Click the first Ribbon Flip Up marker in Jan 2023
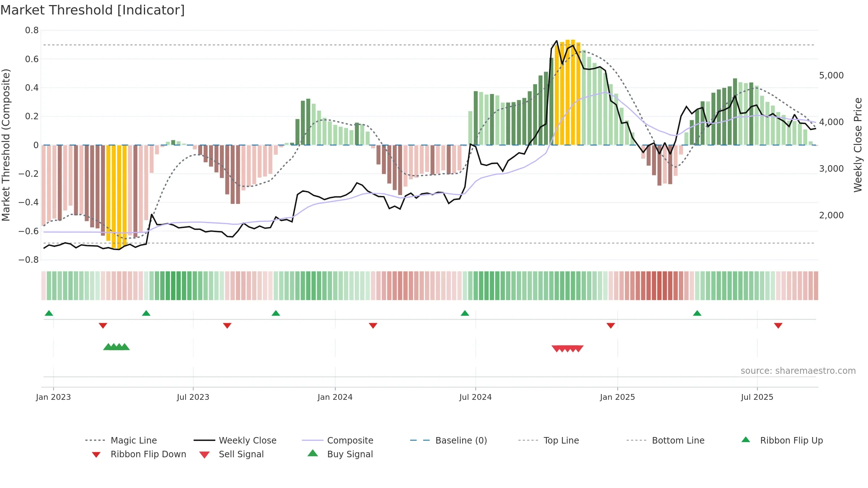Image resolution: width=868 pixels, height=488 pixels. (49, 313)
